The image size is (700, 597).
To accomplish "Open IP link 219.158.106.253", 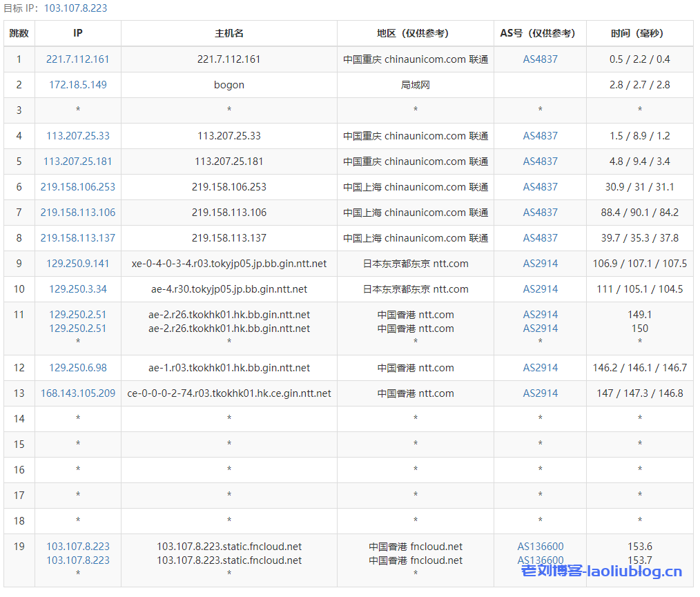I will (x=78, y=187).
